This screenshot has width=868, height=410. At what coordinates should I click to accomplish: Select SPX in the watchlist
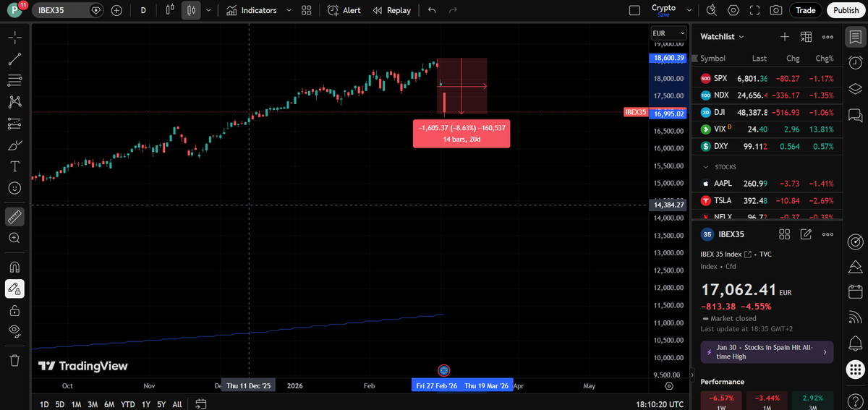coord(767,78)
